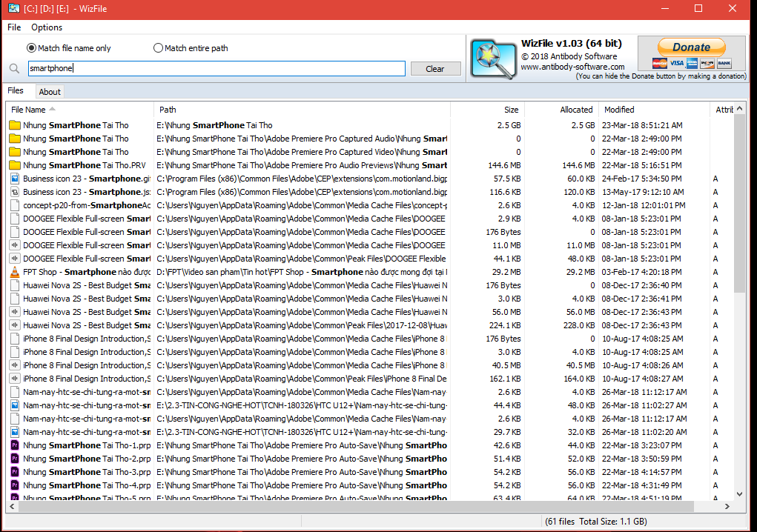Click the WizFile title bar app icon

coord(14,8)
